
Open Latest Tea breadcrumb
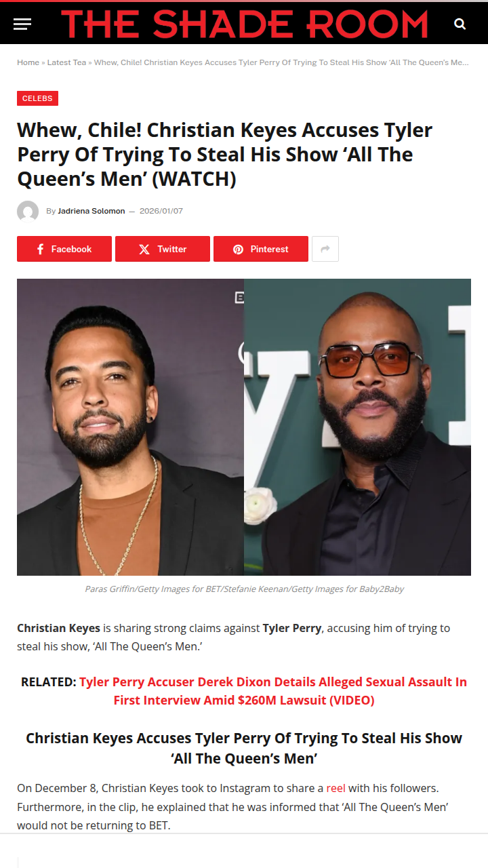(x=66, y=62)
